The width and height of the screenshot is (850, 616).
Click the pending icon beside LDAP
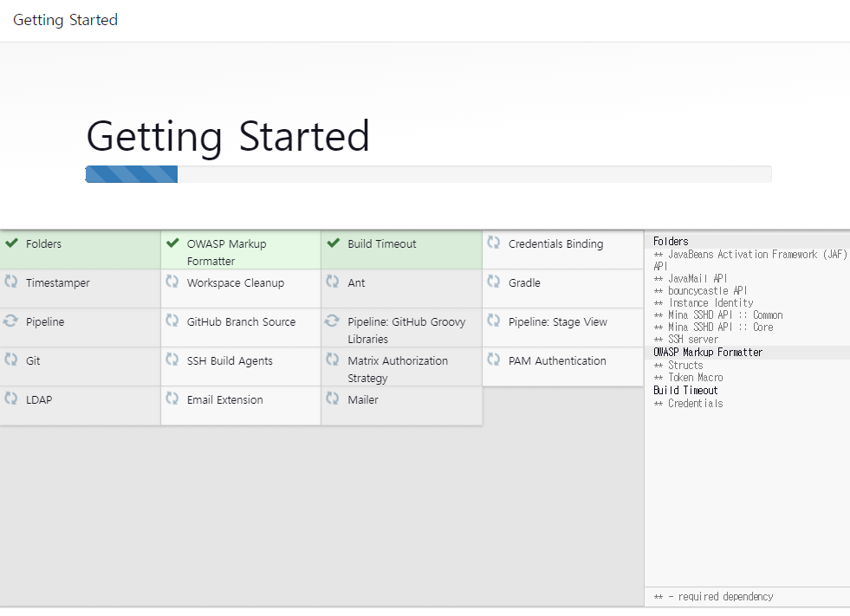tap(11, 399)
